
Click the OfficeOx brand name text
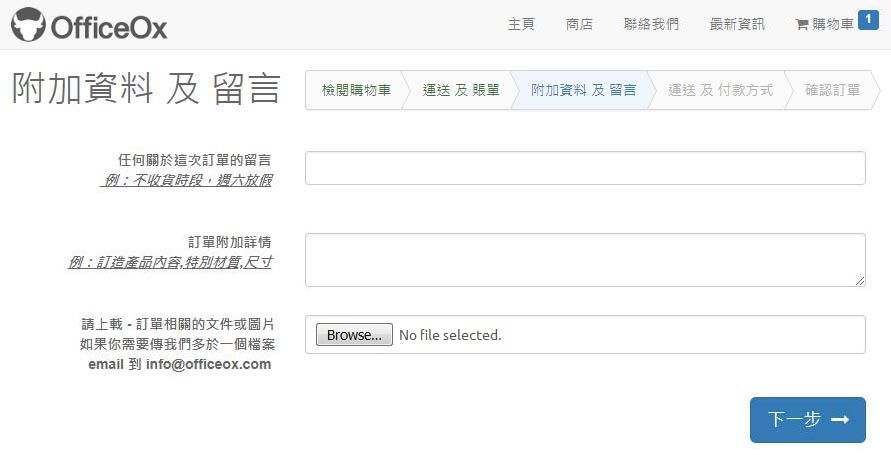(x=109, y=27)
